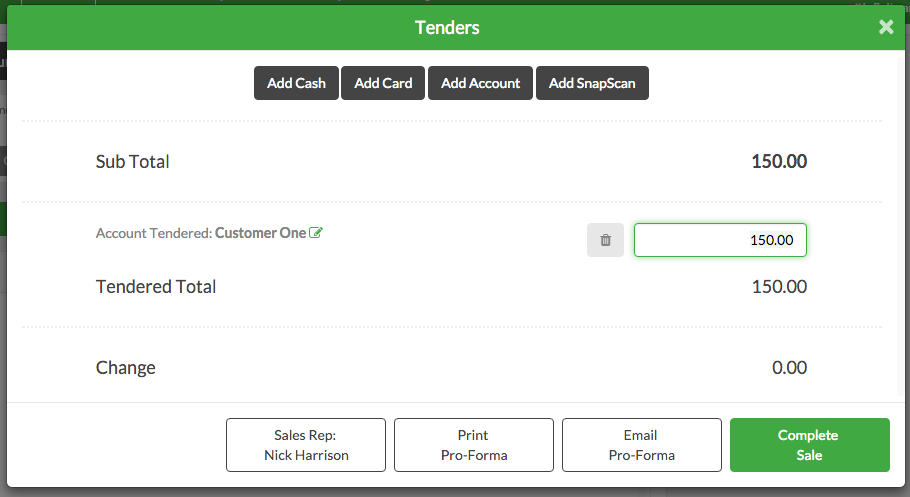
Task: Click the Account Tendered label
Action: click(x=154, y=233)
